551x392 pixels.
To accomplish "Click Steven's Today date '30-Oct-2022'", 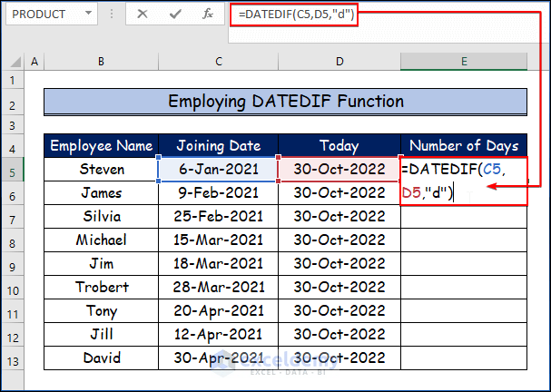I will coord(339,170).
